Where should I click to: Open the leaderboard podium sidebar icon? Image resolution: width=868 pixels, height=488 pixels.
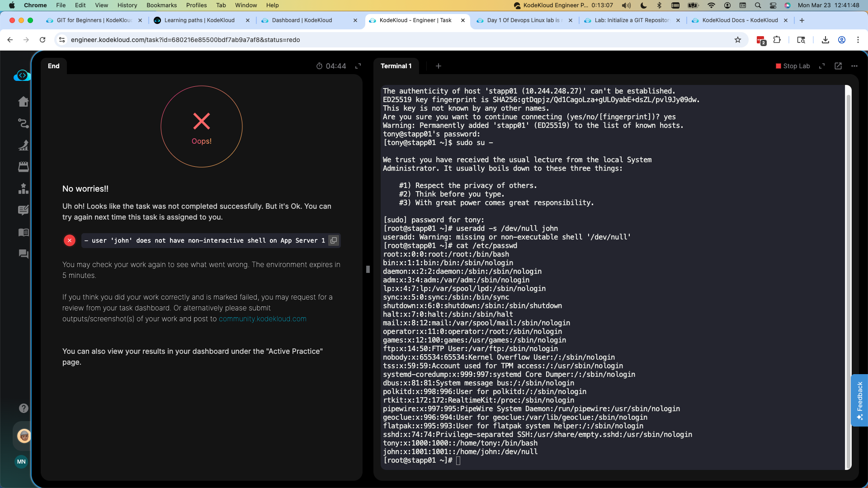[24, 188]
